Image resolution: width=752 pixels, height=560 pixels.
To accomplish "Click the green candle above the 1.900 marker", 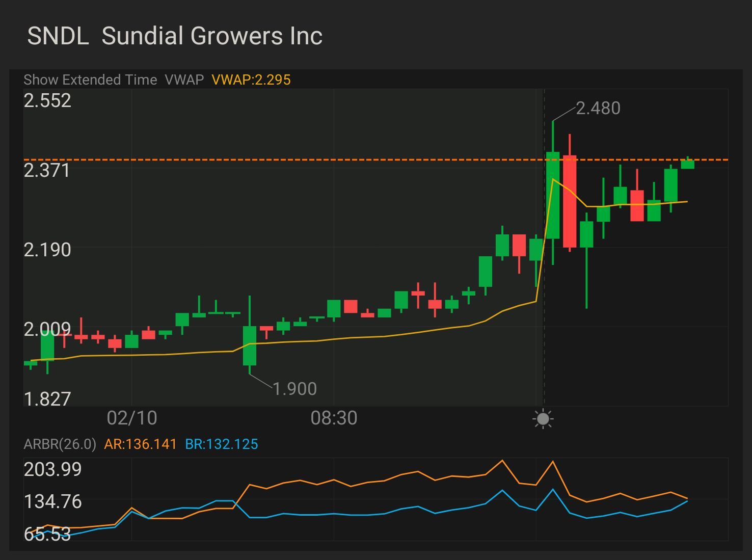I will pyautogui.click(x=249, y=345).
